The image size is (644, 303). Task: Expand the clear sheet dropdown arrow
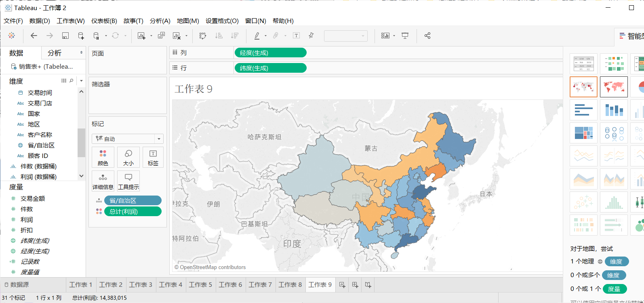coord(187,36)
